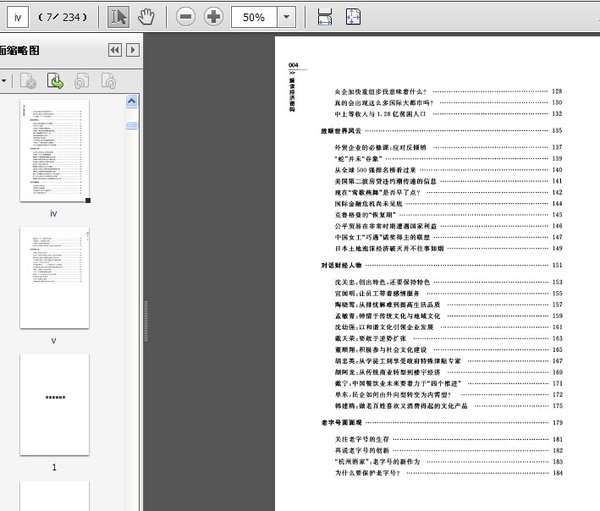Click entry '再说老字号的创新' page 182
Image resolution: width=600 pixels, height=511 pixels.
pos(448,451)
